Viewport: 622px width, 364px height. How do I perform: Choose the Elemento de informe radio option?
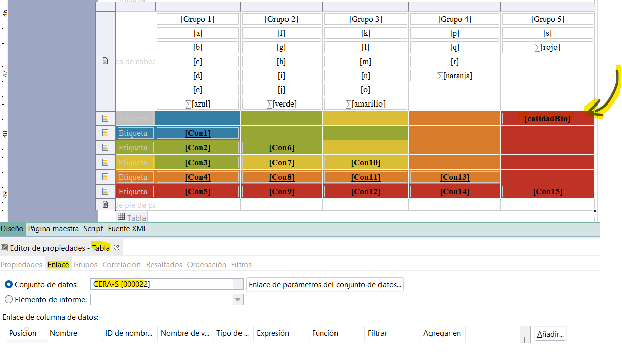(8, 300)
